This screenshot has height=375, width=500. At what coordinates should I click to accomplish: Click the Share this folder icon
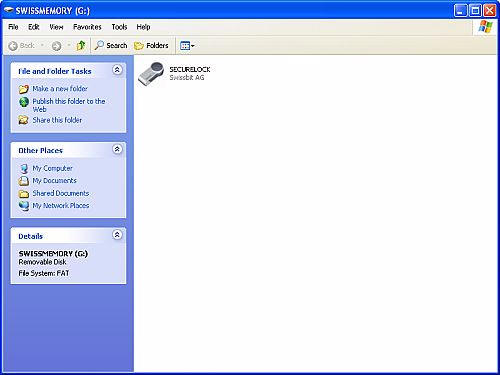23,120
